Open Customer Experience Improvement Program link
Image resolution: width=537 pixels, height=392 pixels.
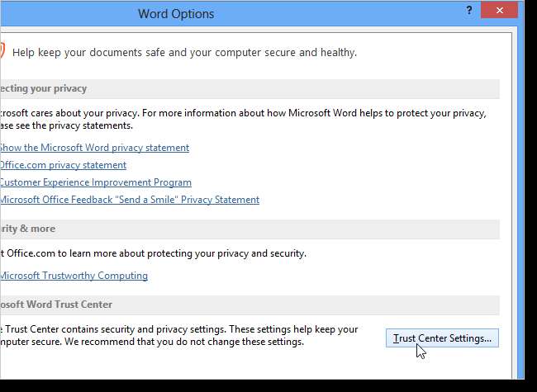point(96,182)
